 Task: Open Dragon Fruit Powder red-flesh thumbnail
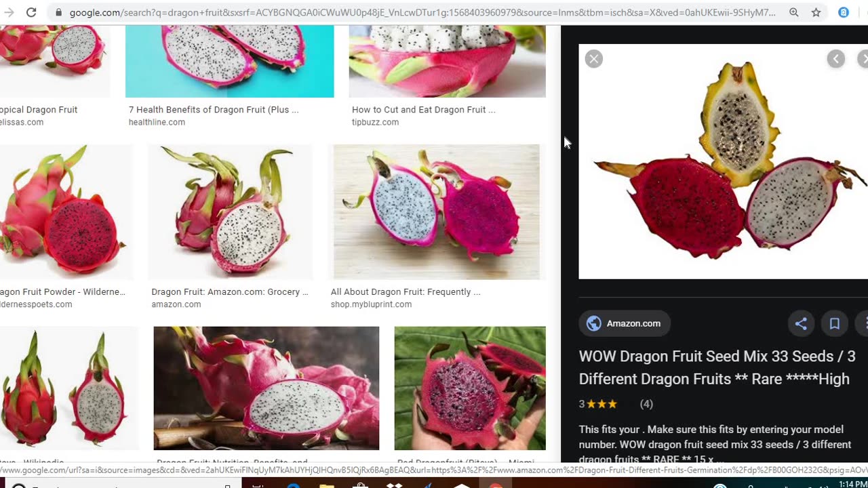coord(66,212)
